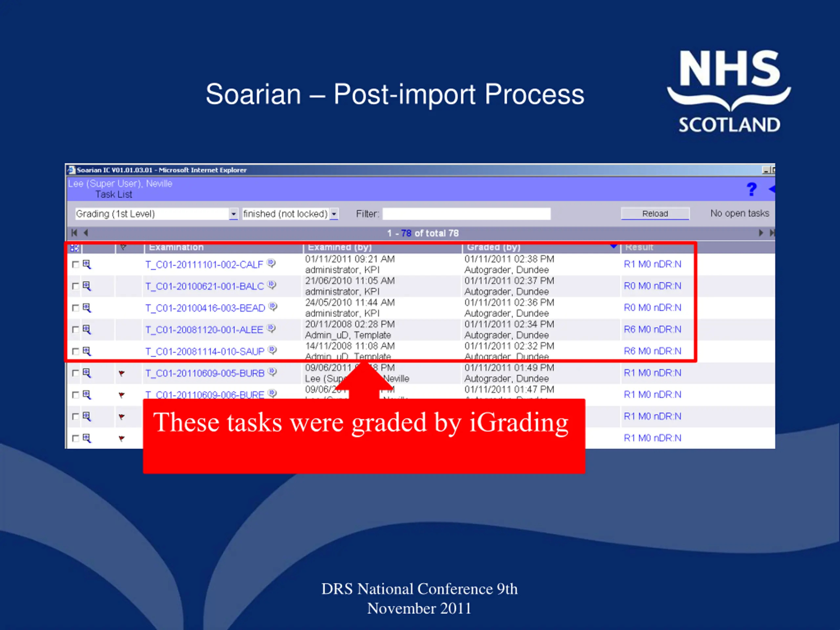The height and width of the screenshot is (630, 840).
Task: Sort by Examined (by) column header
Action: [x=340, y=248]
